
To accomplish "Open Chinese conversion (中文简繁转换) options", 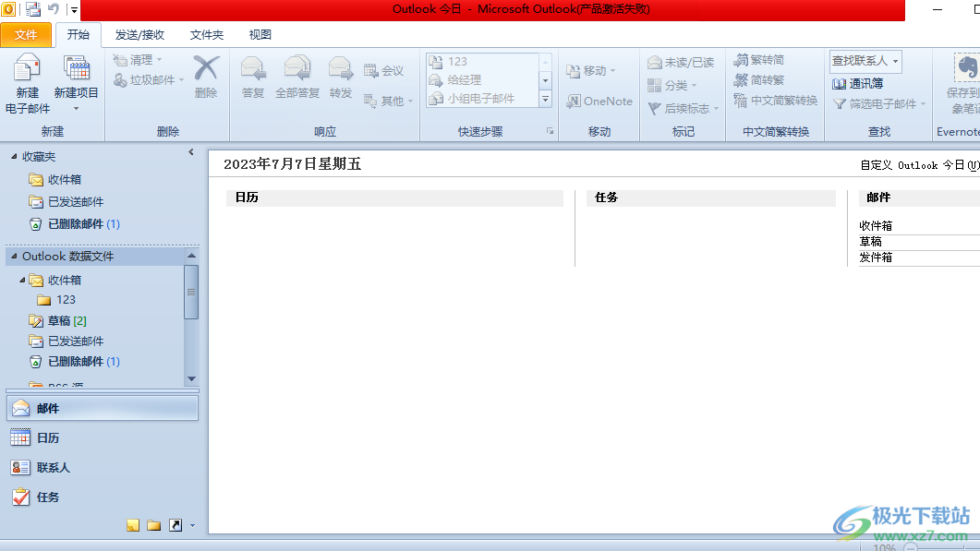I will pyautogui.click(x=776, y=100).
